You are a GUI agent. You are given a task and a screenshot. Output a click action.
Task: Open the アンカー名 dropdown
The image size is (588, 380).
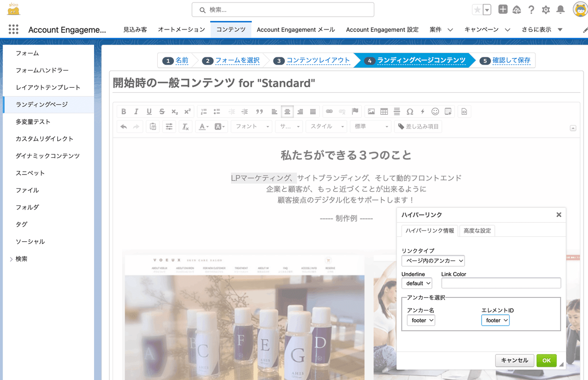(421, 320)
